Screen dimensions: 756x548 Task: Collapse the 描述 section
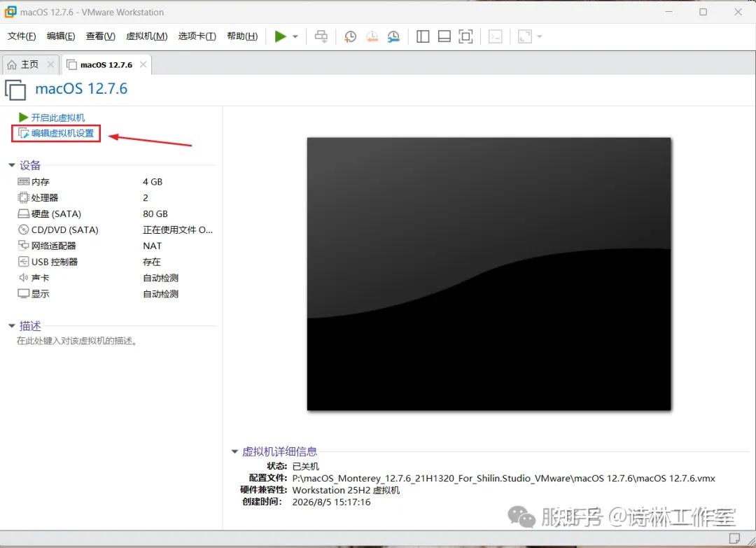(12, 326)
